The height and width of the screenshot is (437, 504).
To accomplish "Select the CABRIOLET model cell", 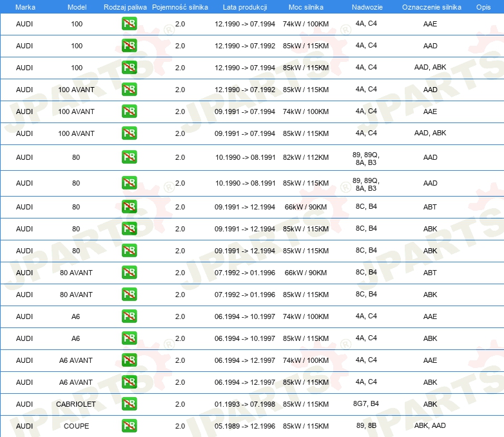I will click(x=76, y=404).
